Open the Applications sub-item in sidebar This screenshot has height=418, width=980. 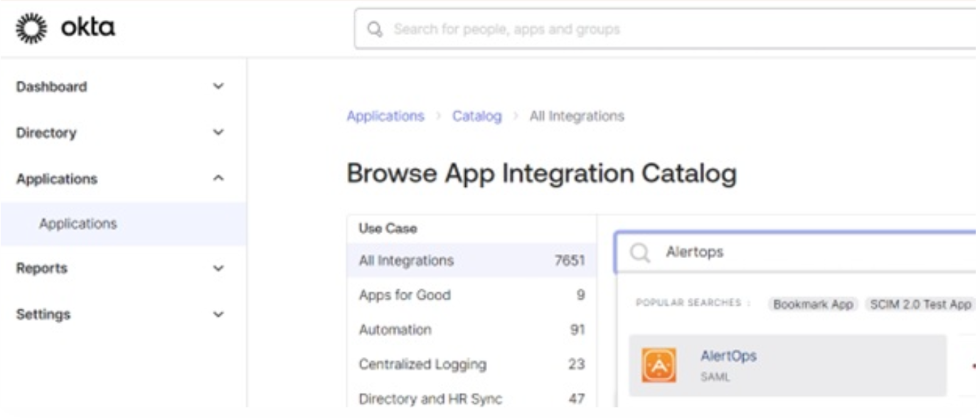78,224
